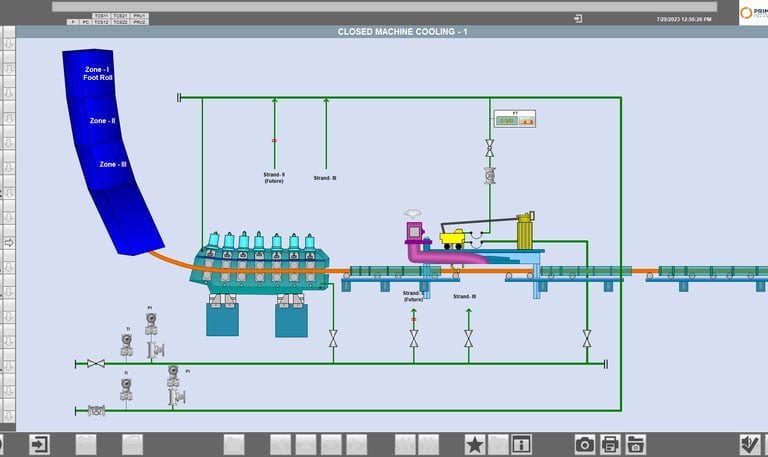Image resolution: width=768 pixels, height=457 pixels.
Task: Click the login icon near the date in top bar
Action: coord(578,19)
